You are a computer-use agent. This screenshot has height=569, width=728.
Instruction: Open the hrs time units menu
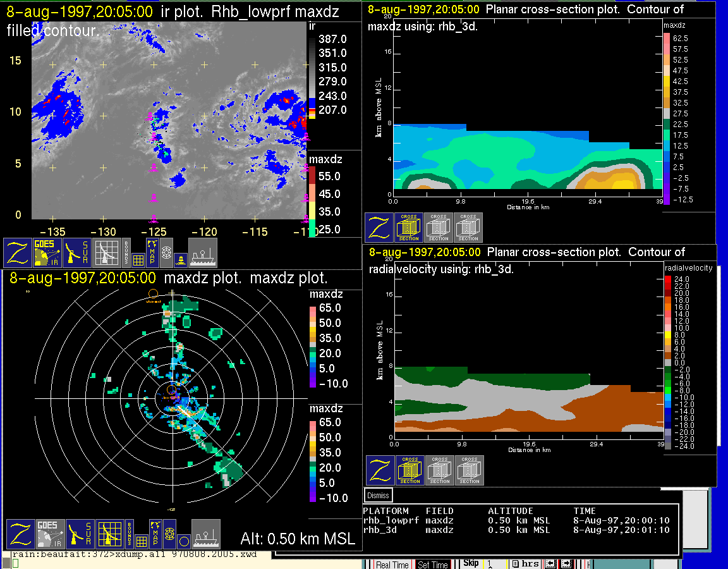pos(526,564)
